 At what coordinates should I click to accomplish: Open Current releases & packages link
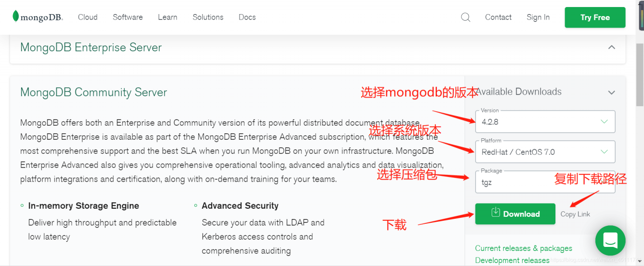(524, 248)
